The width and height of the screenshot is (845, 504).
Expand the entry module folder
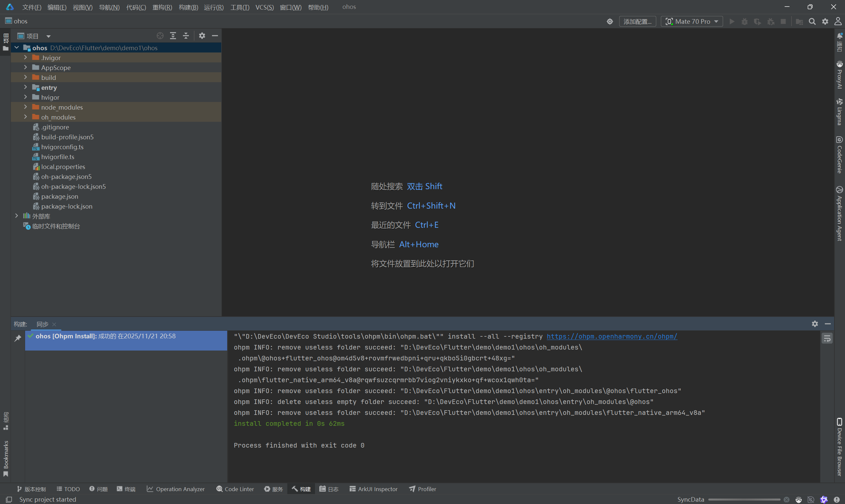tap(25, 87)
